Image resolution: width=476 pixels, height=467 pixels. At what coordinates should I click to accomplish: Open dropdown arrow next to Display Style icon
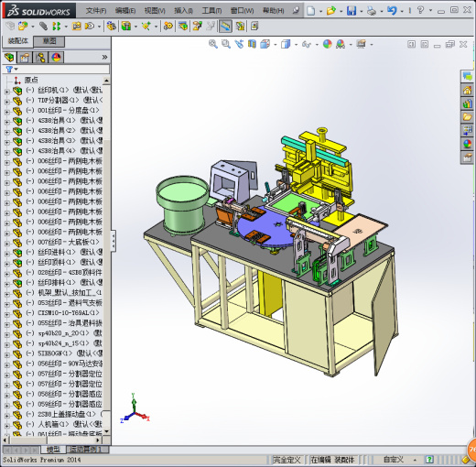click(296, 45)
